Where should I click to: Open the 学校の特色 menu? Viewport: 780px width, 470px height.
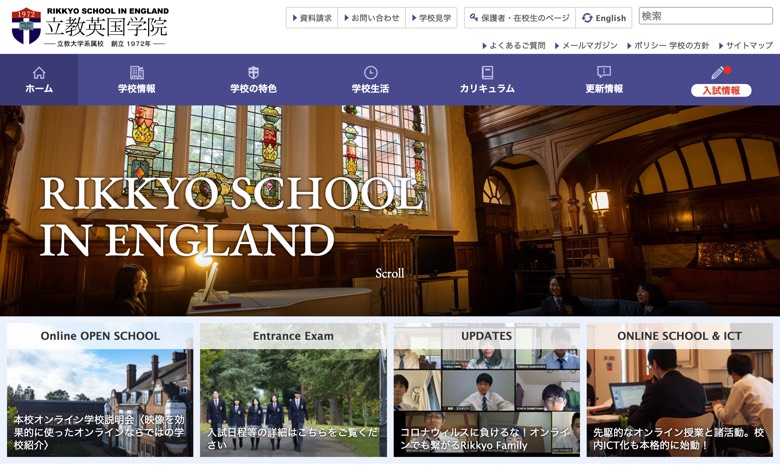tap(254, 80)
